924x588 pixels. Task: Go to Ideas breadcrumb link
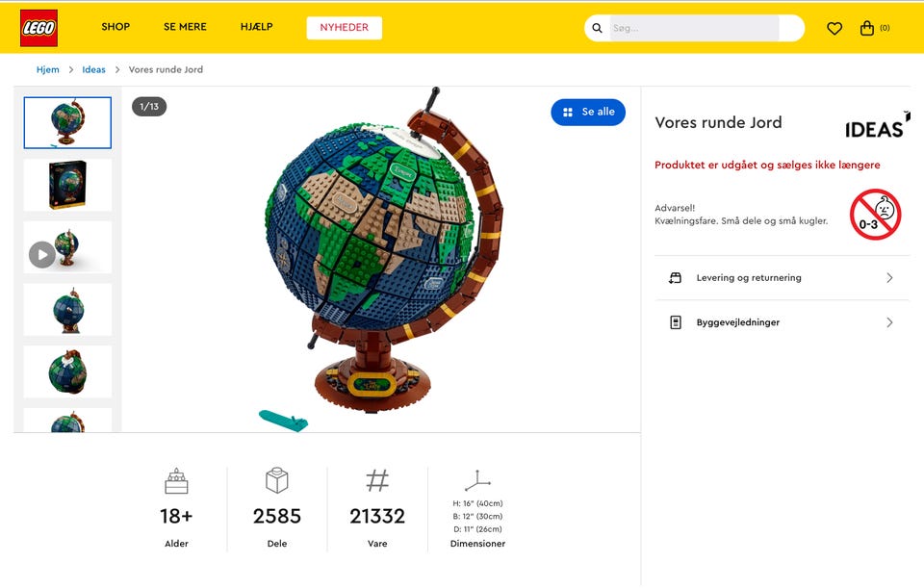coord(94,69)
